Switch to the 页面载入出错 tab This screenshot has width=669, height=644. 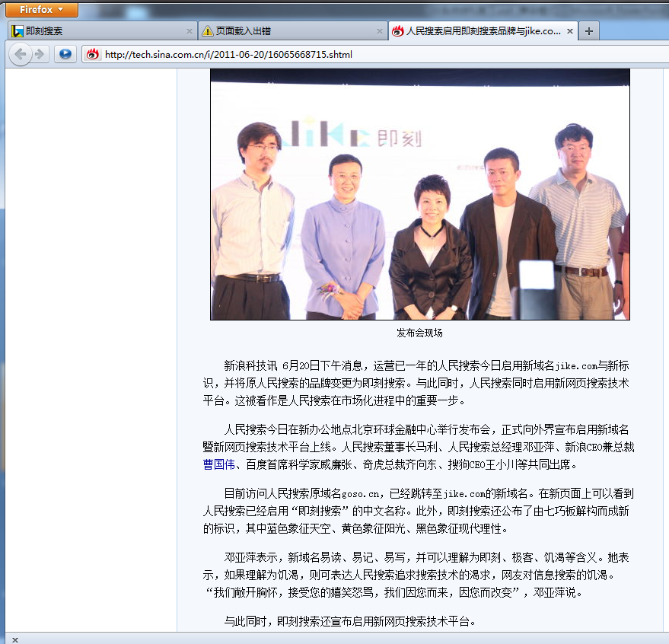point(292,31)
